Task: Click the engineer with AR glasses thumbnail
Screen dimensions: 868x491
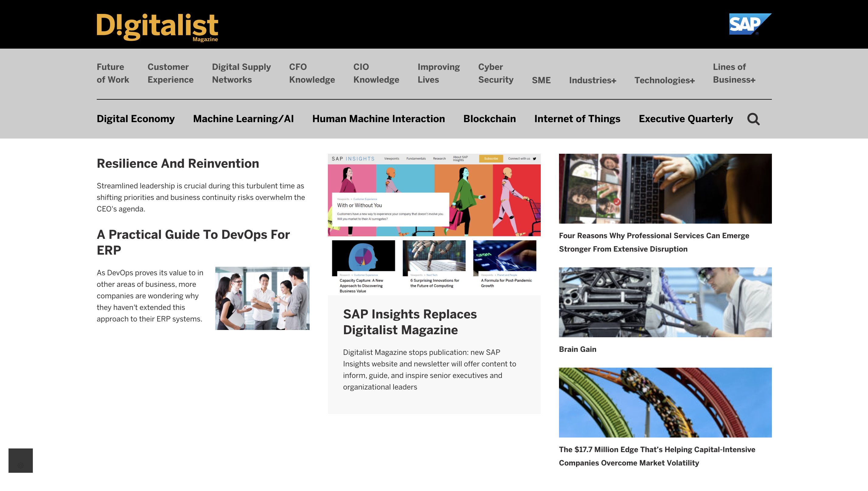Action: tap(665, 302)
